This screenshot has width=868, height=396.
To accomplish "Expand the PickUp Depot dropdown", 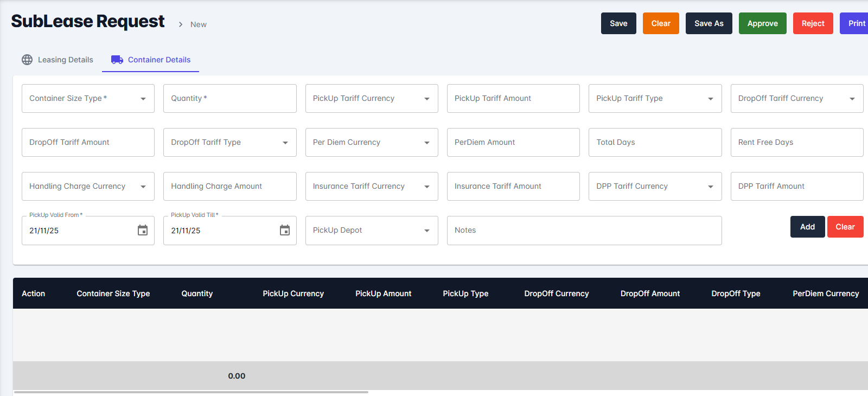I will click(426, 231).
